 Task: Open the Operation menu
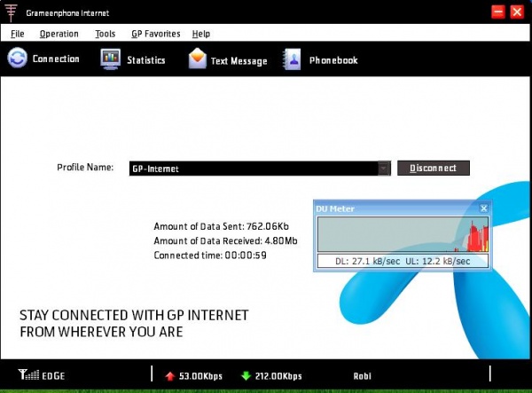[x=59, y=34]
